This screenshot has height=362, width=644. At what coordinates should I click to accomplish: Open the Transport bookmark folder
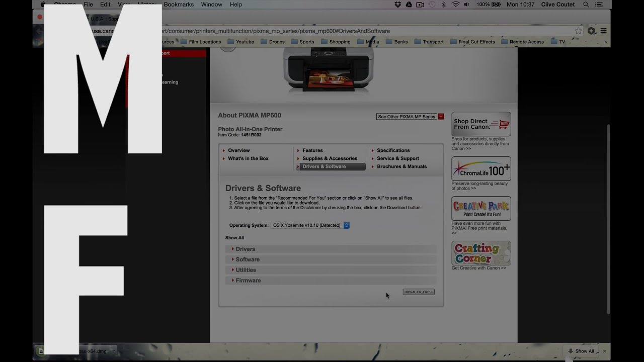coord(429,42)
